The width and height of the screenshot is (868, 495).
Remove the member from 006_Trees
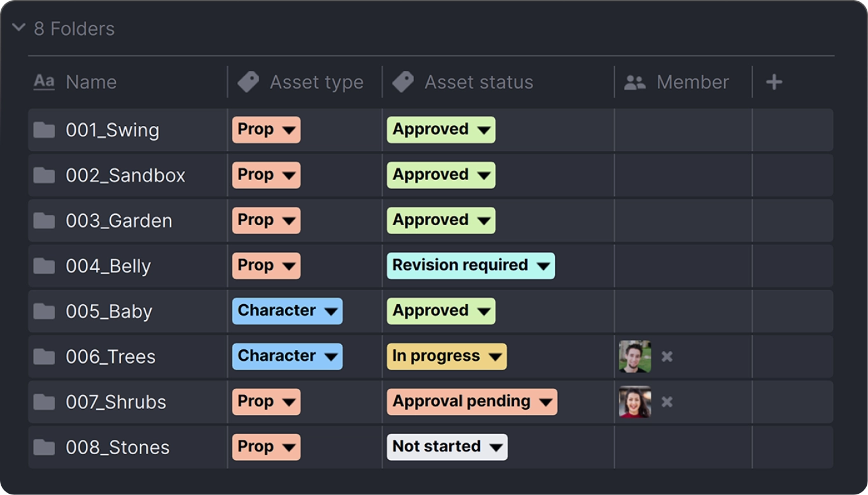tap(667, 357)
